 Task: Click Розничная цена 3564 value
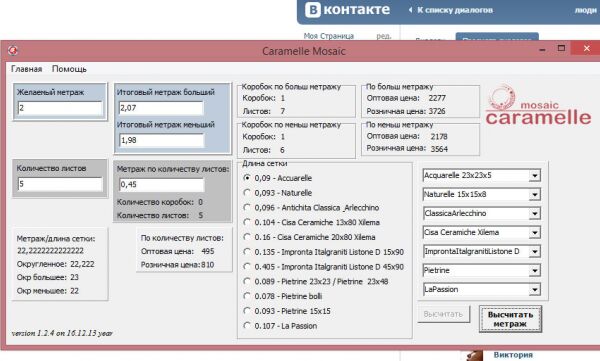point(439,149)
